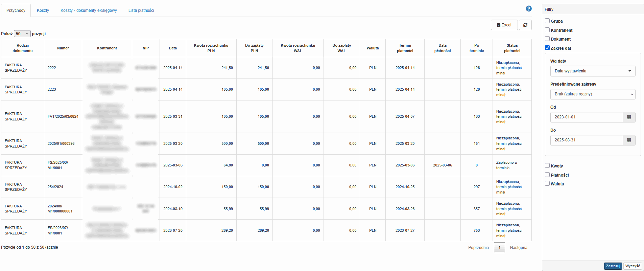The image size is (644, 271).
Task: Switch to the Koszty tab
Action: click(x=43, y=10)
